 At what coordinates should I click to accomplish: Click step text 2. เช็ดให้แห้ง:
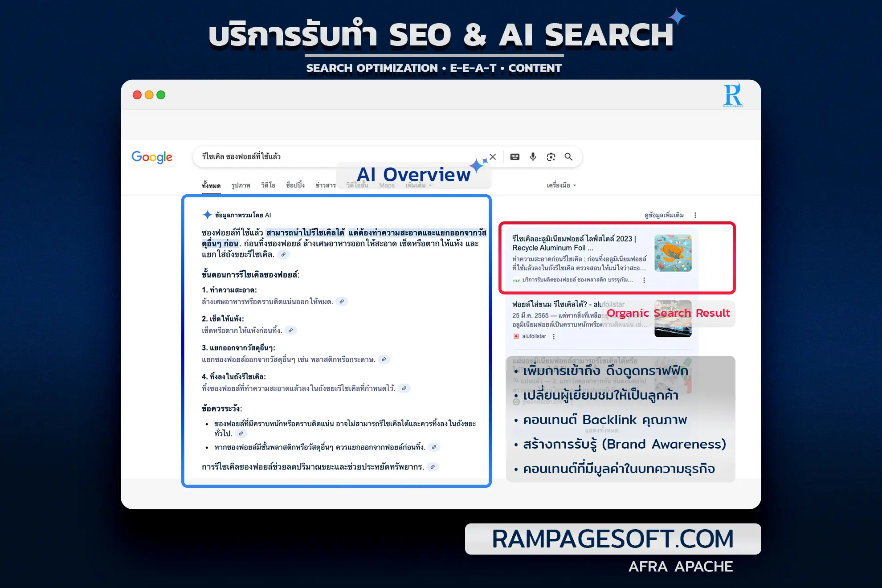coord(223,319)
